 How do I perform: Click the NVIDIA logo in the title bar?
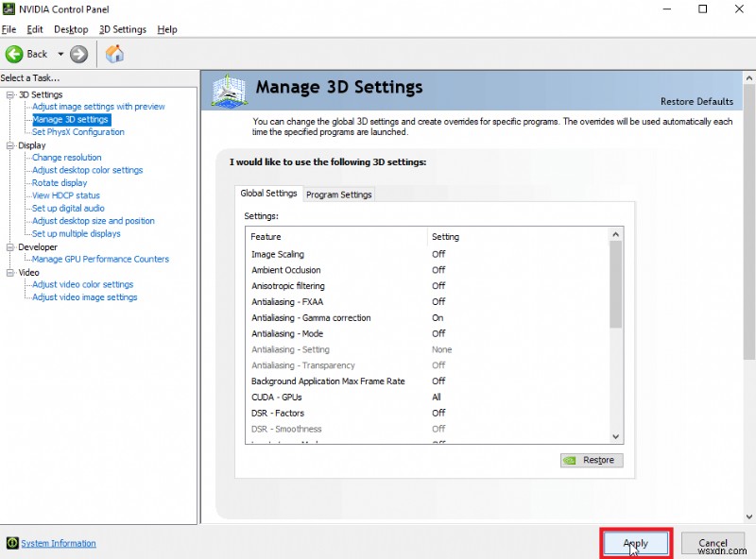point(9,8)
